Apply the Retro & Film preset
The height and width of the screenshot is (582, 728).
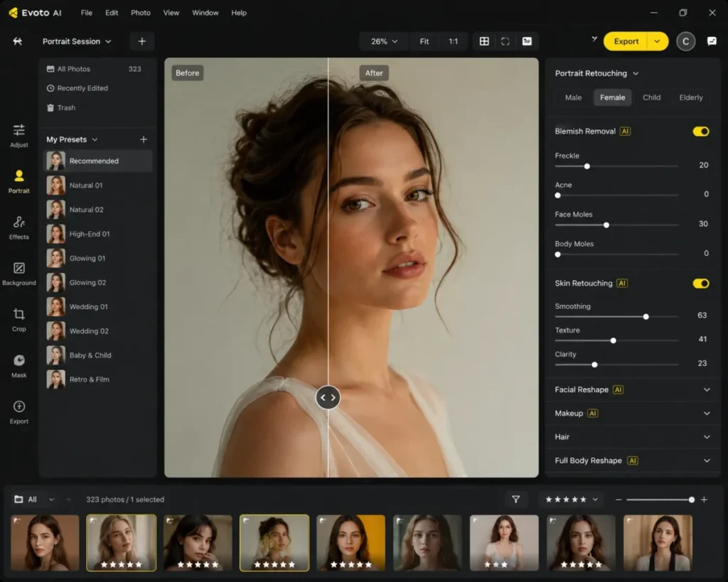tap(98, 379)
